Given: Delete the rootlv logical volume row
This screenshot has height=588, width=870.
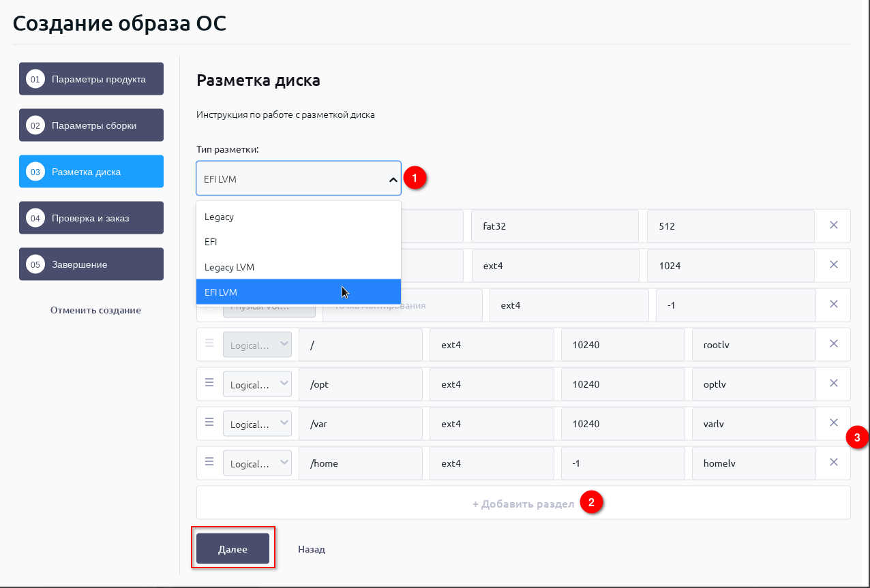Looking at the screenshot, I should [x=833, y=344].
